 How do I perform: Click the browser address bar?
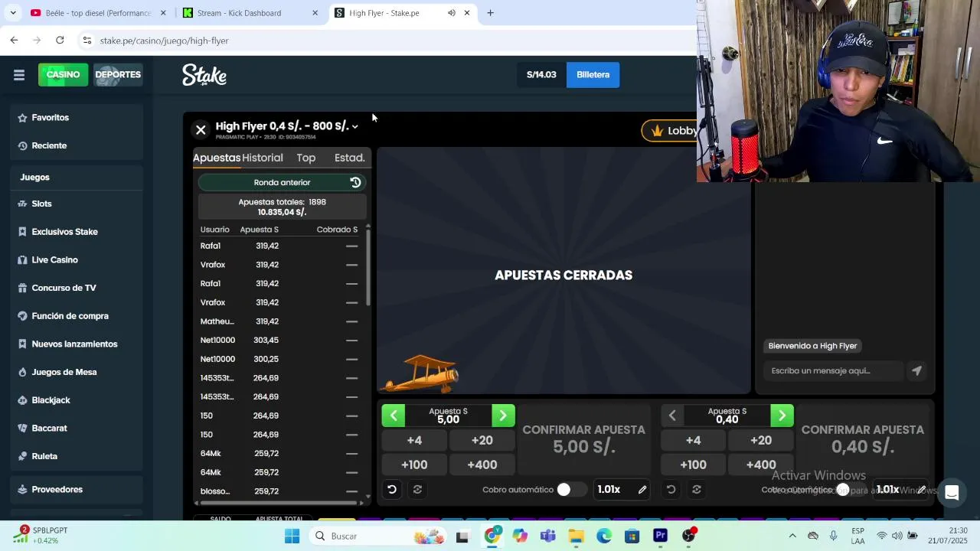(383, 41)
